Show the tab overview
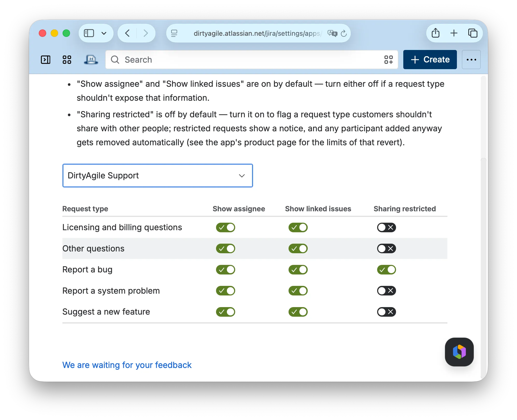Image resolution: width=517 pixels, height=420 pixels. point(473,33)
